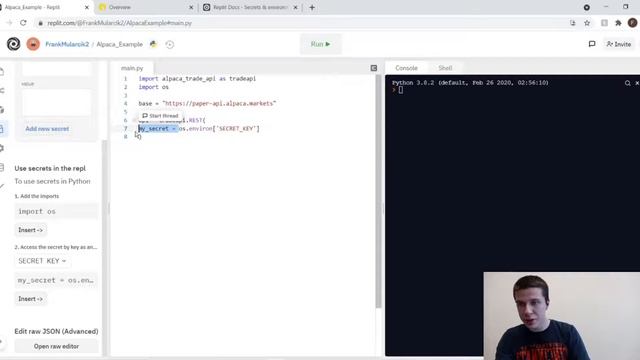The image size is (640, 360).
Task: Click Add new secret button
Action: (x=47, y=129)
